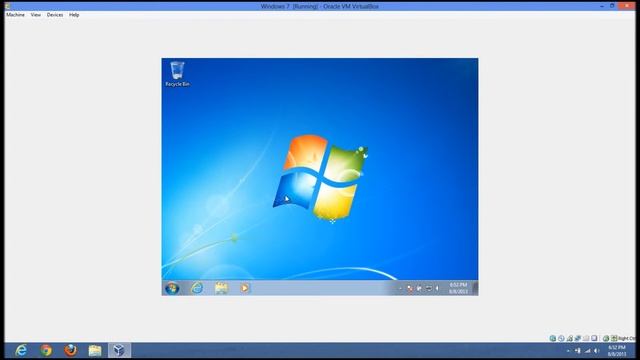The image size is (640, 360).
Task: Click the Right Ctrl host key label
Action: pos(627,338)
